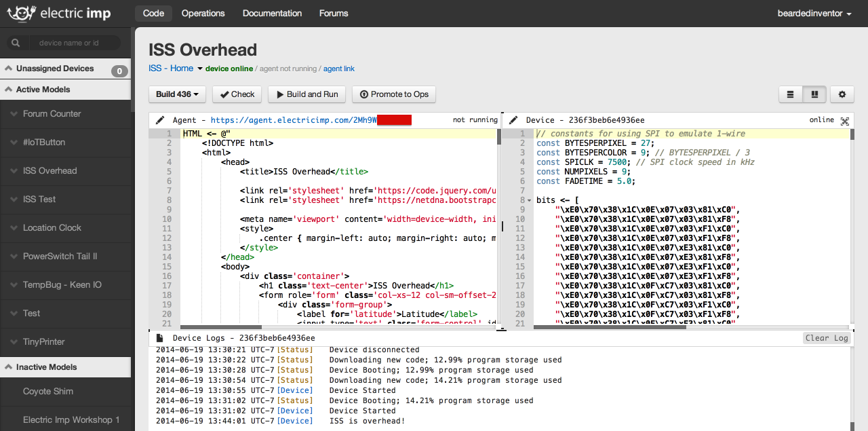Click line 17 h1 ISS Overhead in agent code

pyautogui.click(x=356, y=286)
